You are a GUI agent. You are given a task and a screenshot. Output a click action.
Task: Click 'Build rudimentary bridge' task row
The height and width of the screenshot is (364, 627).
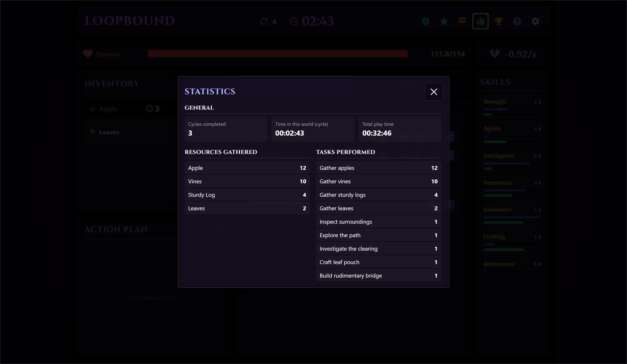tap(378, 275)
